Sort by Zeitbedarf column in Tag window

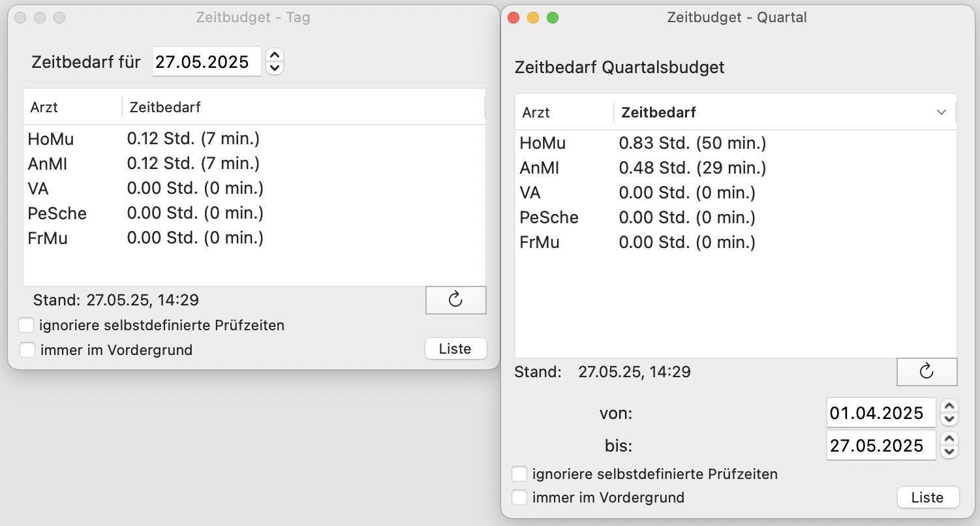[x=303, y=108]
